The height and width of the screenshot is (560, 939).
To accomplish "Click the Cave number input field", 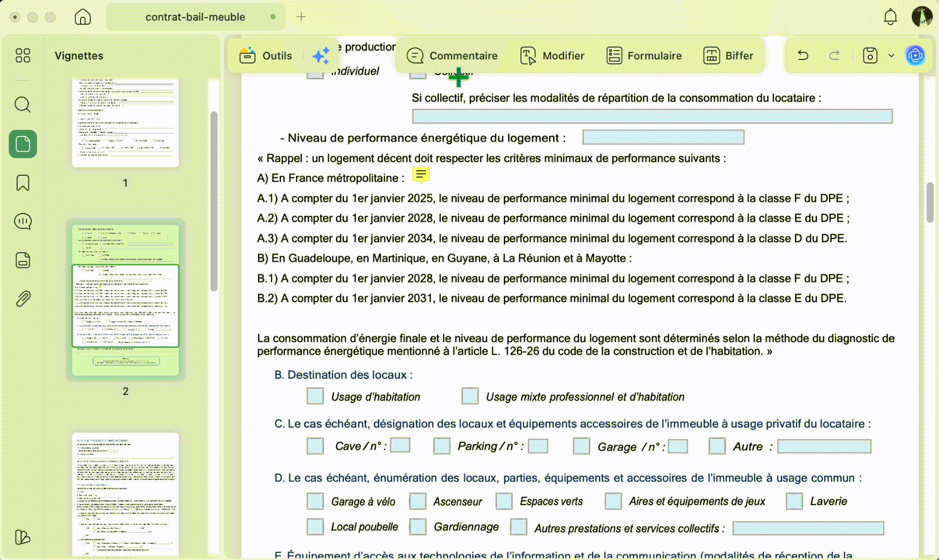I will pyautogui.click(x=400, y=445).
